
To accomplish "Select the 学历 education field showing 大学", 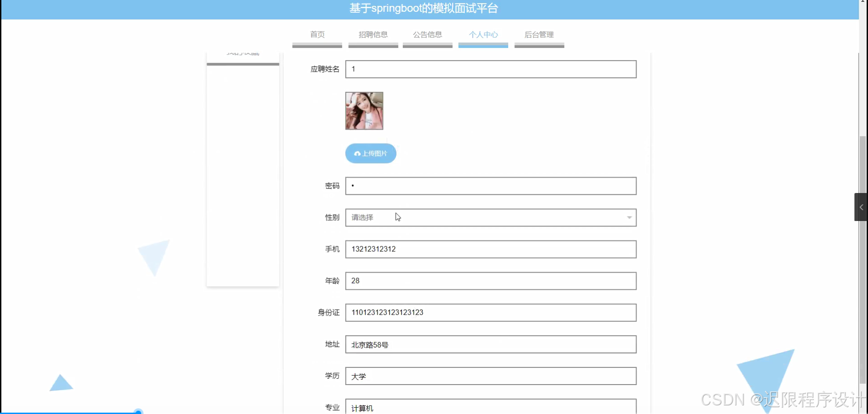I will coord(491,376).
